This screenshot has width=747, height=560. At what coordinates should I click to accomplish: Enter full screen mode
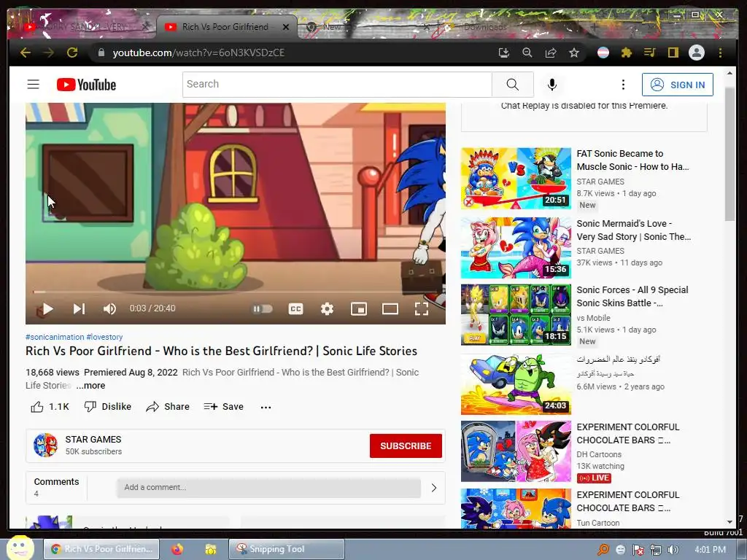tap(422, 309)
